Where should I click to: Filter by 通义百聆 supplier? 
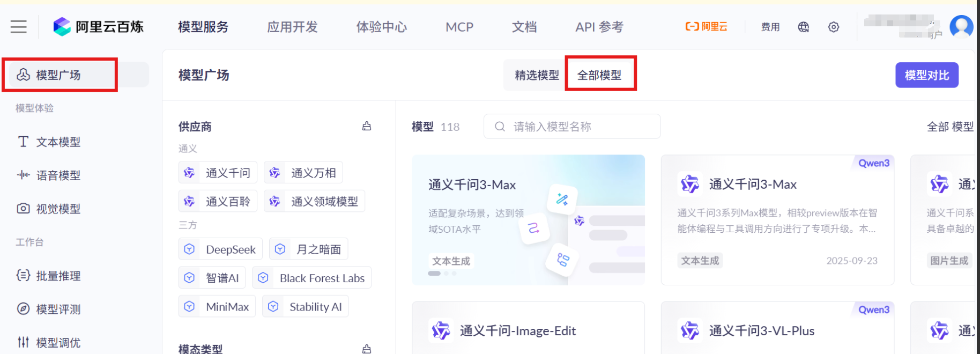coord(218,201)
